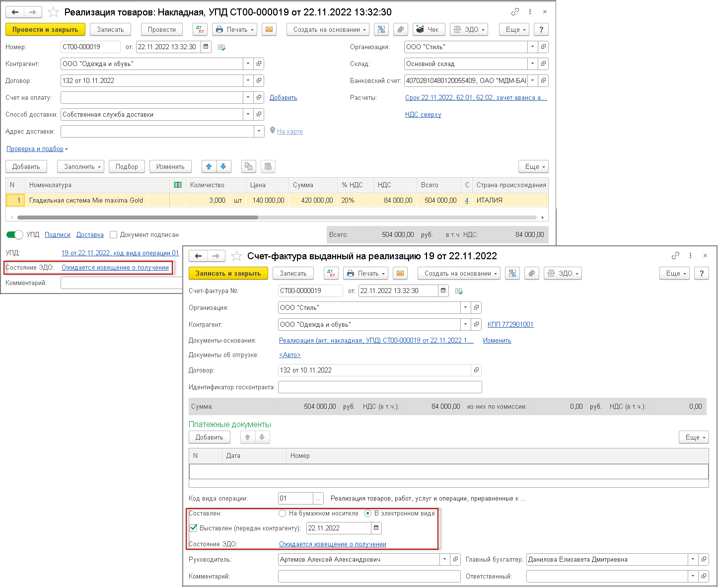Screen dimensions: 719x588
Task: Open the Ожидается извещение о получении link in Реализация
Action: (115, 267)
